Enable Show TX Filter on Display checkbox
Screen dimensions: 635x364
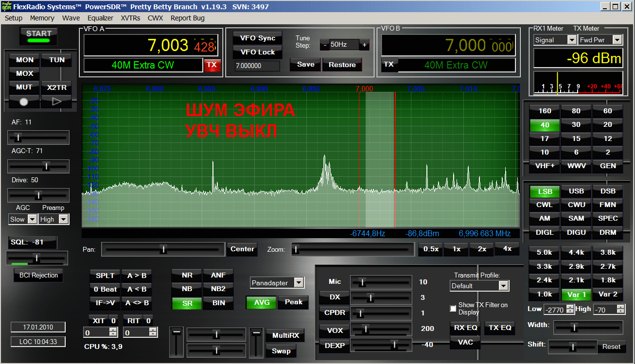pos(453,309)
